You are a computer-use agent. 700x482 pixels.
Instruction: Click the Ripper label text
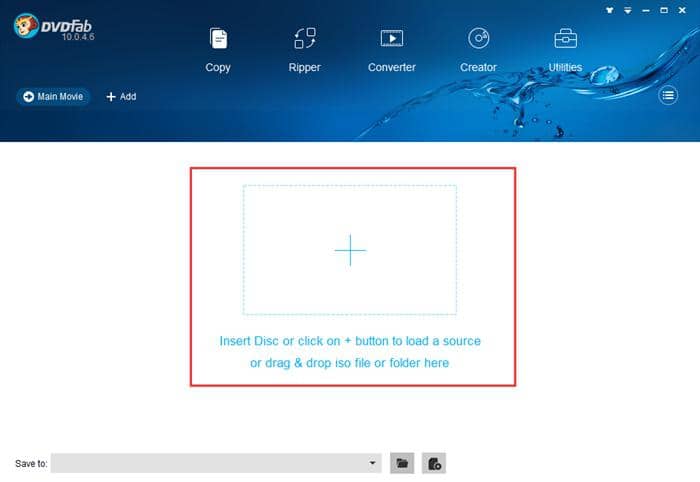coord(305,67)
